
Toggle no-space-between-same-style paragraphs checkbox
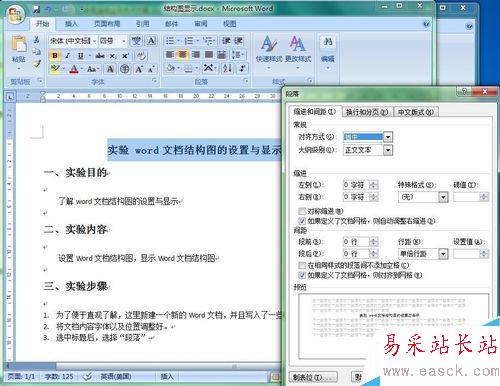302,265
